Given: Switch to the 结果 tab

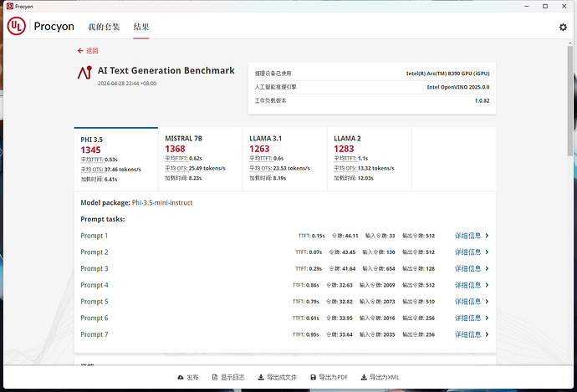Looking at the screenshot, I should (x=141, y=27).
